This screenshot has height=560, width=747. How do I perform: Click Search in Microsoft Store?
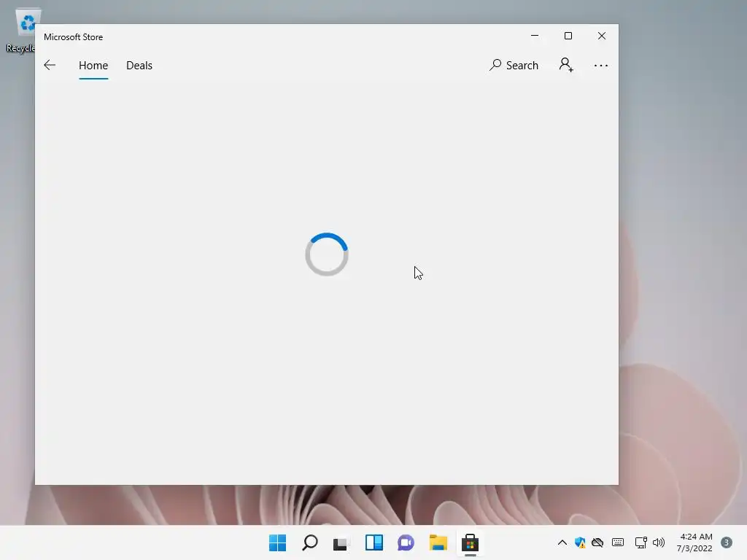(514, 65)
